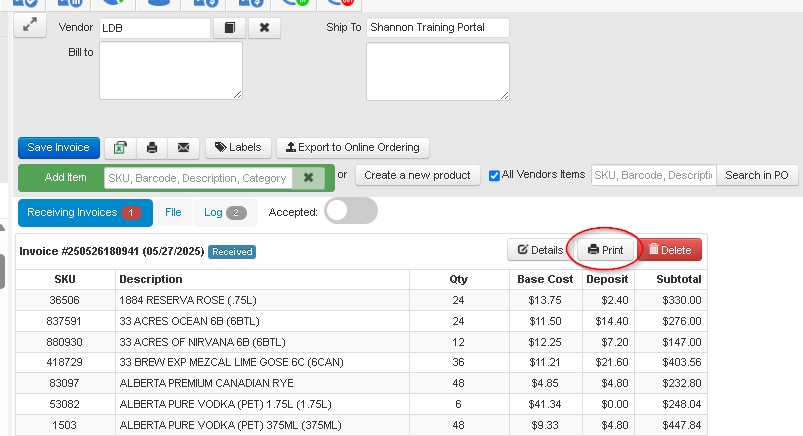
Task: Switch to the File tab
Action: [173, 213]
